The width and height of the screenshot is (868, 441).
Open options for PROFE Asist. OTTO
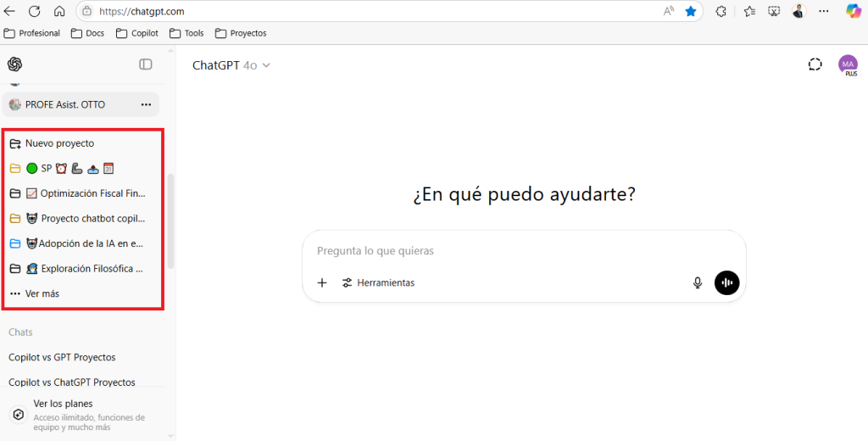click(146, 104)
